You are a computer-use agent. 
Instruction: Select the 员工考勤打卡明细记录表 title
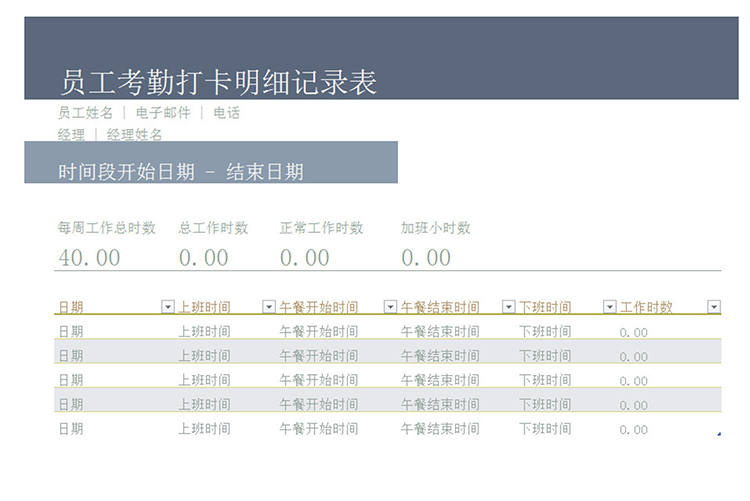click(x=218, y=82)
